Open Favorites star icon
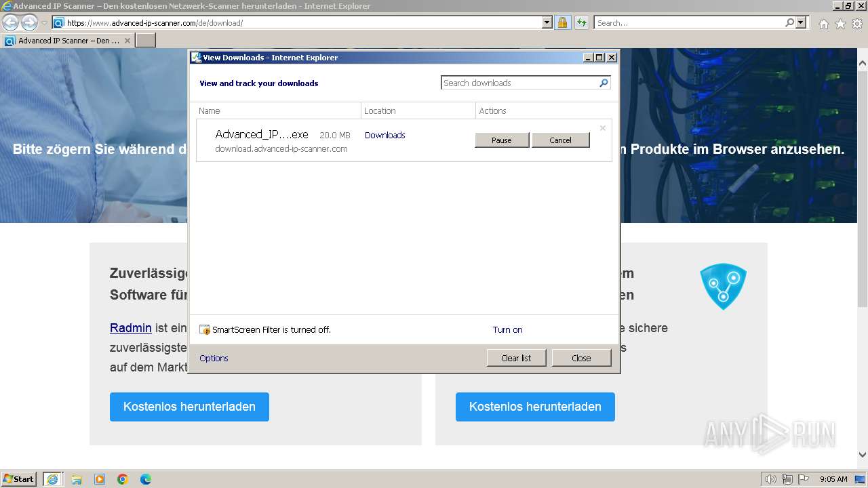This screenshot has width=868, height=488. (840, 24)
